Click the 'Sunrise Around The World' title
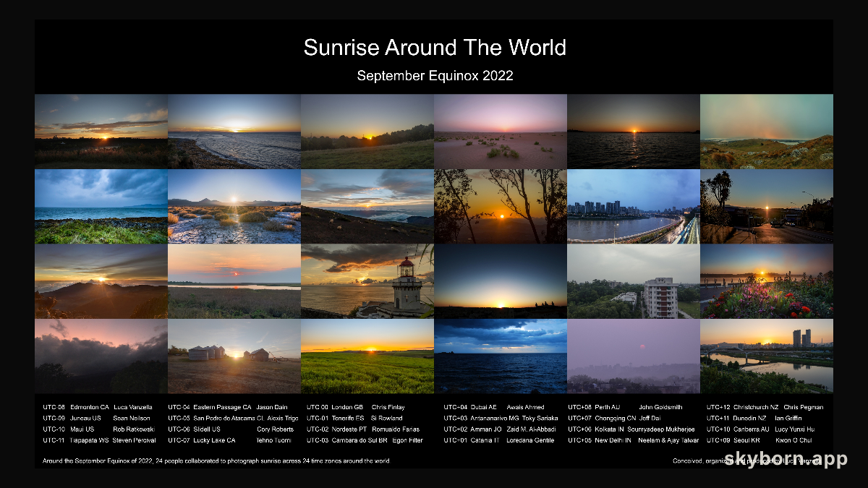 click(435, 48)
